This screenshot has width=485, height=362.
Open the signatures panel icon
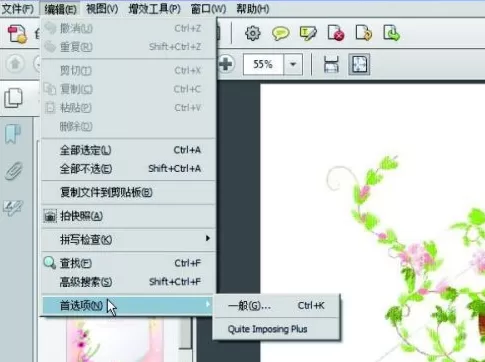13,207
